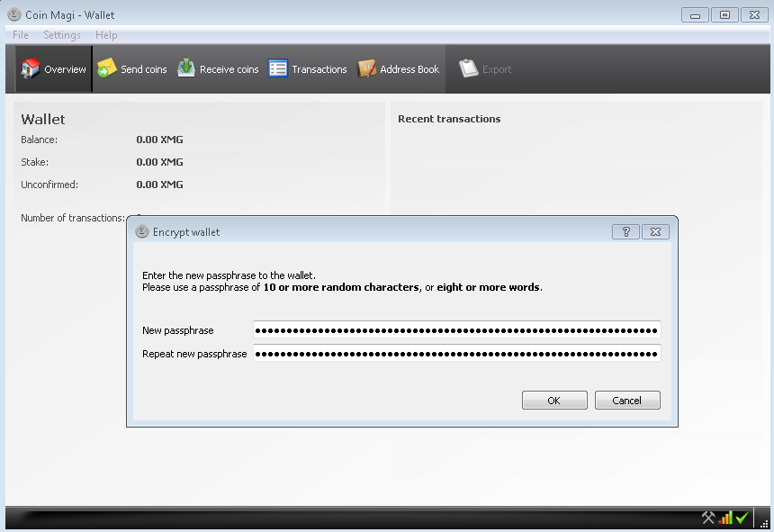Switch to Address Book label
Screen dimensions: 774x532
click(409, 69)
